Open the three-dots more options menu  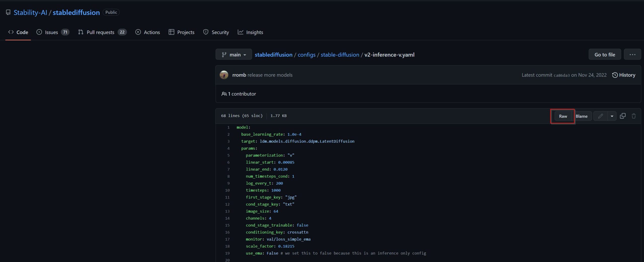pos(632,55)
